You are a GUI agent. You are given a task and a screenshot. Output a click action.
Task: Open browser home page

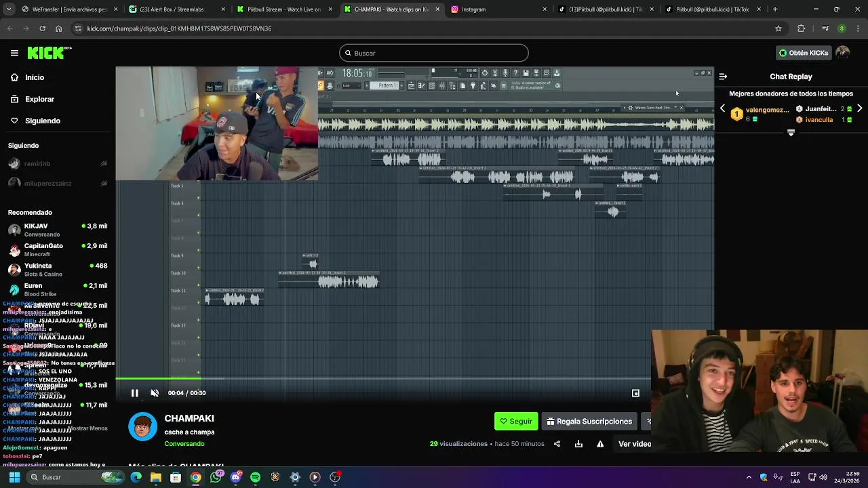click(58, 28)
